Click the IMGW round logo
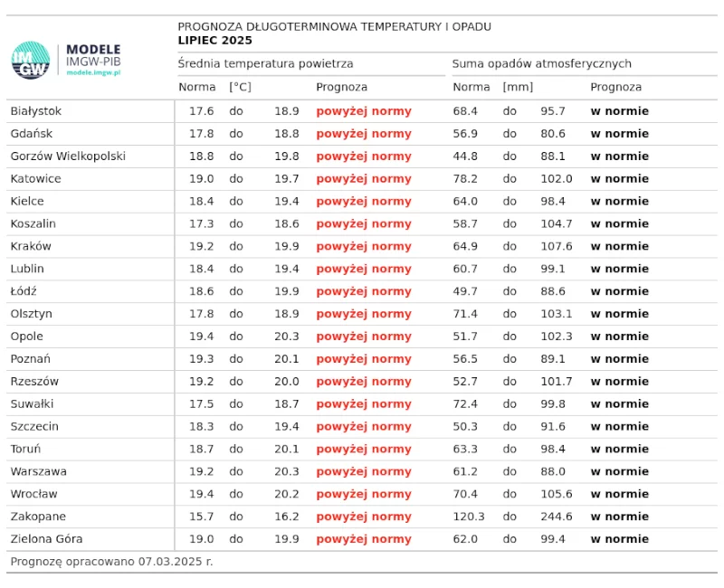The width and height of the screenshot is (724, 588). 31,61
